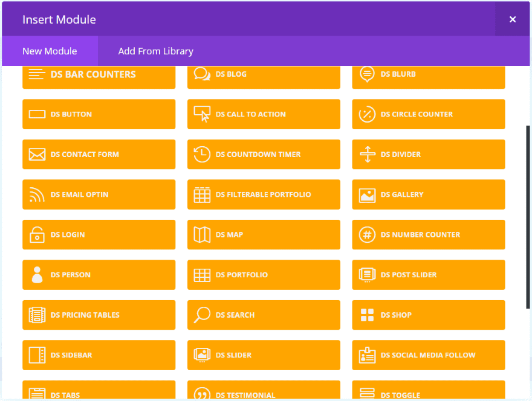Screen dimensions: 532x401
Task: Switch to the New Module tab
Action: [50, 51]
